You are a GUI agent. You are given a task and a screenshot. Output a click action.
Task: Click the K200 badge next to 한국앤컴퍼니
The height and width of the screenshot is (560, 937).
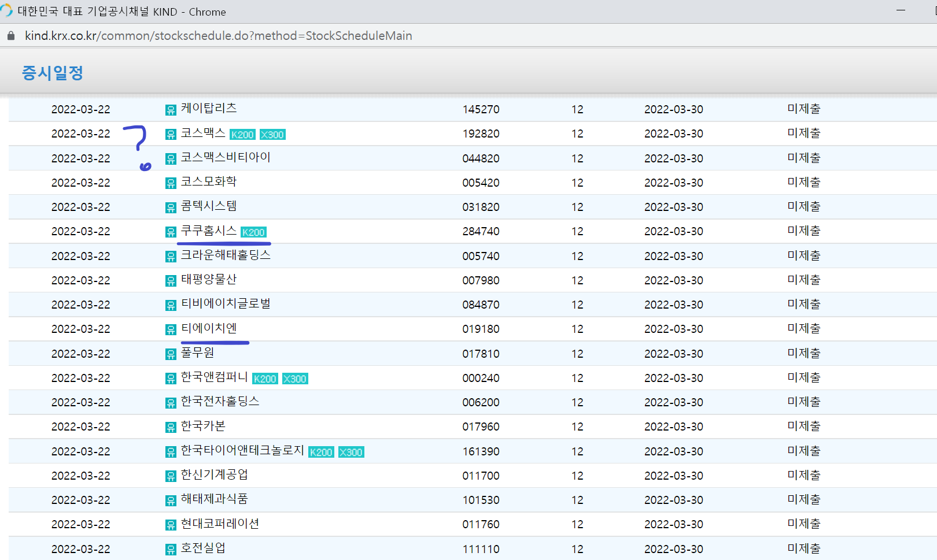pyautogui.click(x=265, y=379)
